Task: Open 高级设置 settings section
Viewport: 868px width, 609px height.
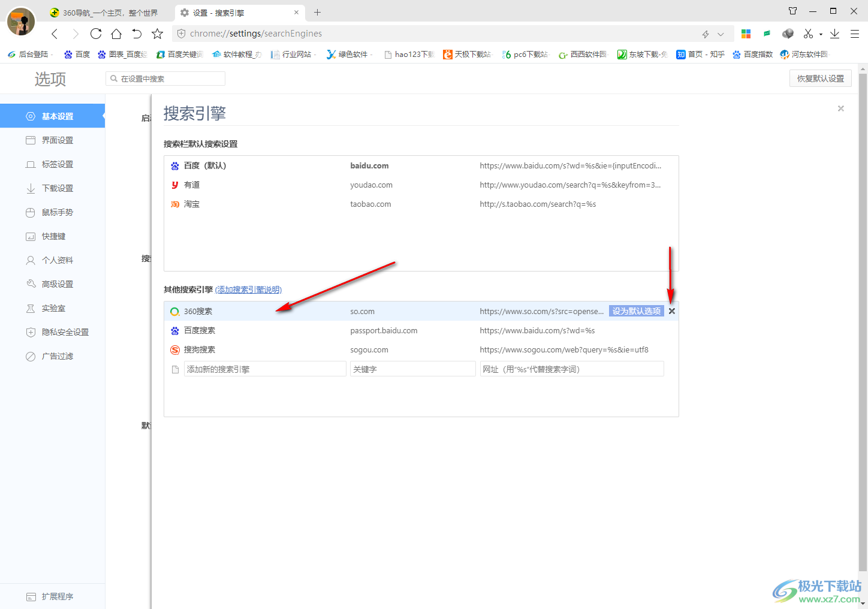Action: pos(52,284)
